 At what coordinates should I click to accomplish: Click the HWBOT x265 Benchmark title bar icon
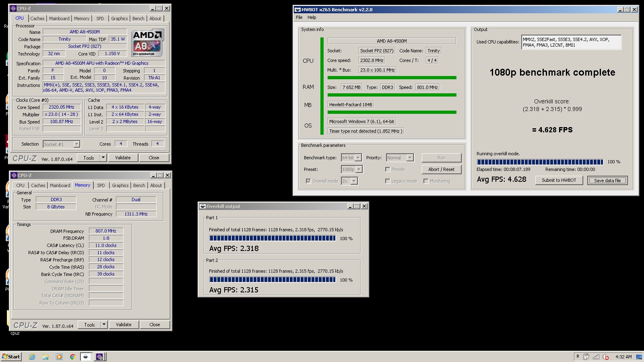298,10
